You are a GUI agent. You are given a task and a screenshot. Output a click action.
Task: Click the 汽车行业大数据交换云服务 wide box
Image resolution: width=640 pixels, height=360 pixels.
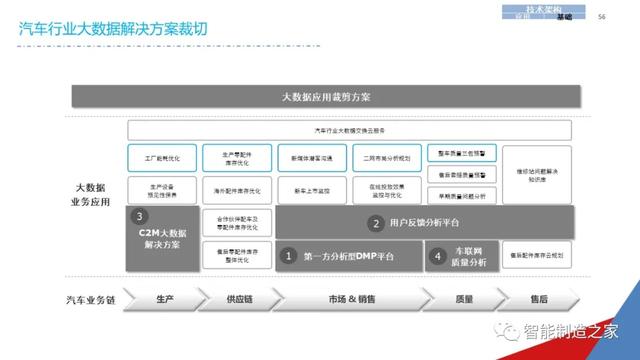pyautogui.click(x=349, y=131)
